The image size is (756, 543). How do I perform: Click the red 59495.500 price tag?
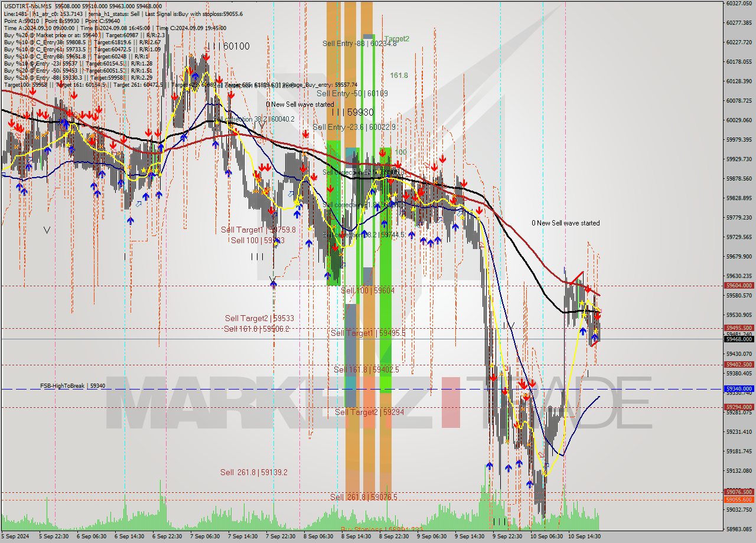(738, 328)
